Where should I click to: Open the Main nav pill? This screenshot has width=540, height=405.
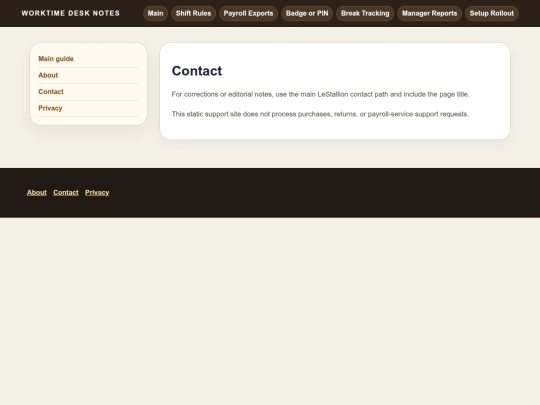pyautogui.click(x=155, y=13)
